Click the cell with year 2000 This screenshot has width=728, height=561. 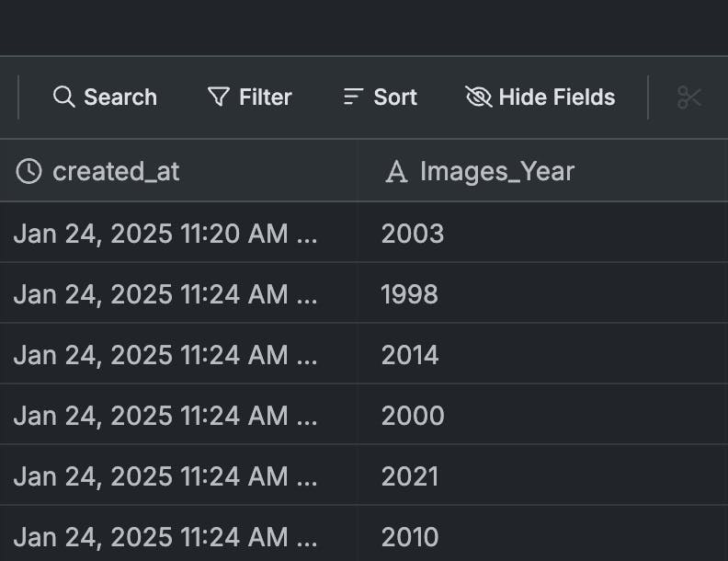[x=413, y=416]
